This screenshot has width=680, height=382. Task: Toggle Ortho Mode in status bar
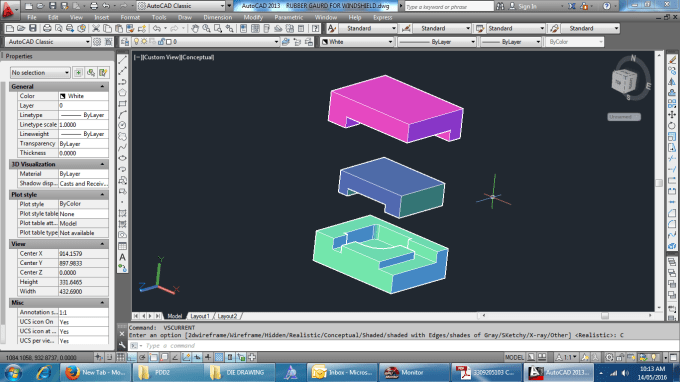pyautogui.click(x=131, y=357)
